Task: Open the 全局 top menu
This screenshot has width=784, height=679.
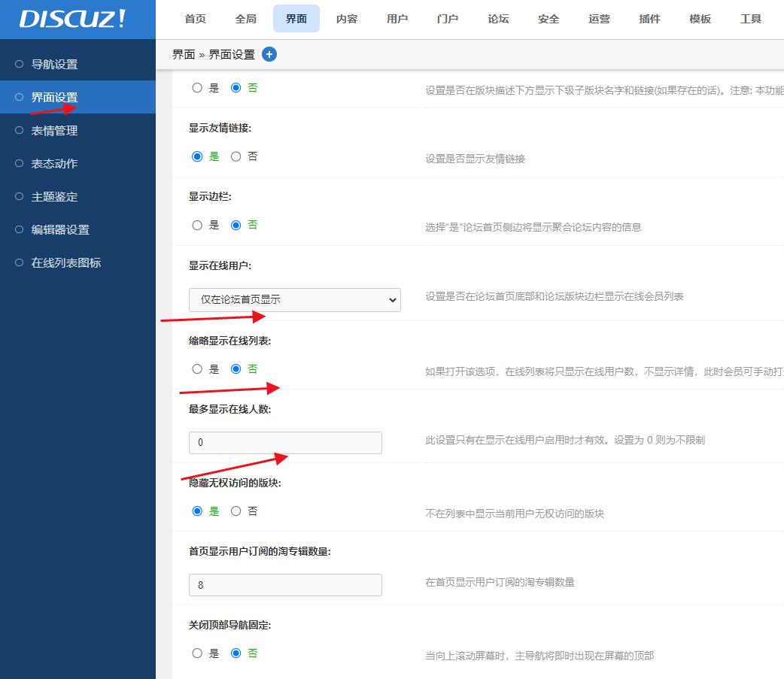Action: (245, 19)
